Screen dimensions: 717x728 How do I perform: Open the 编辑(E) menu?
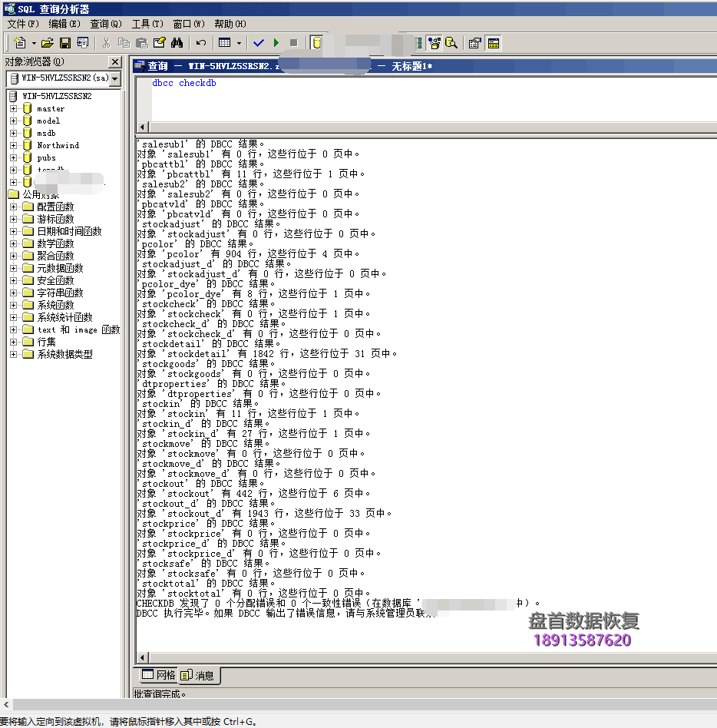(x=64, y=24)
